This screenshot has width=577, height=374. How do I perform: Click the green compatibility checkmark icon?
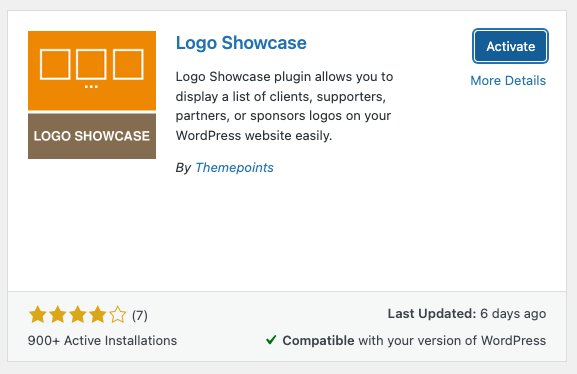tap(271, 339)
